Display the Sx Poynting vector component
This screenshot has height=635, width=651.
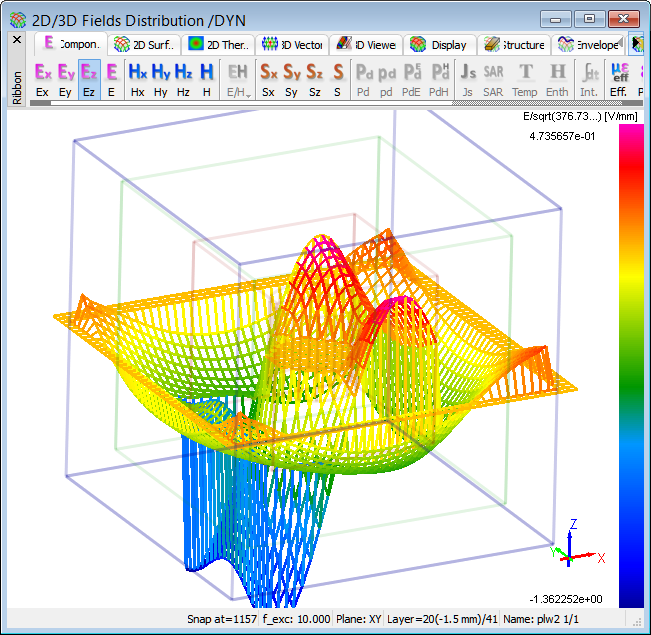(268, 74)
